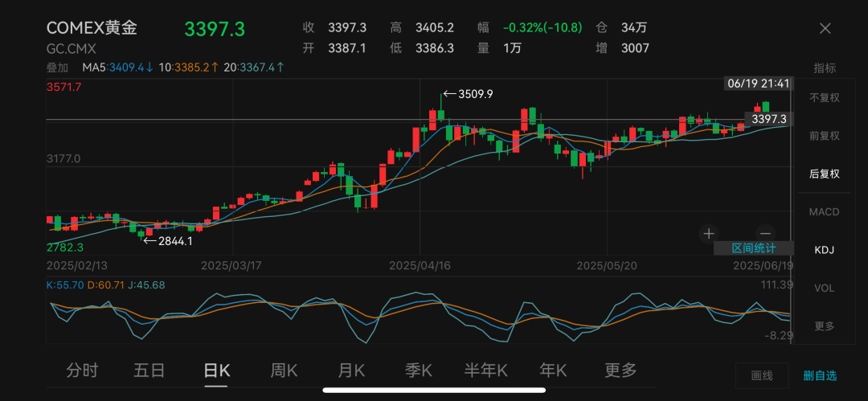Remove from watchlist via 删自选
This screenshot has width=868, height=401.
coord(820,375)
